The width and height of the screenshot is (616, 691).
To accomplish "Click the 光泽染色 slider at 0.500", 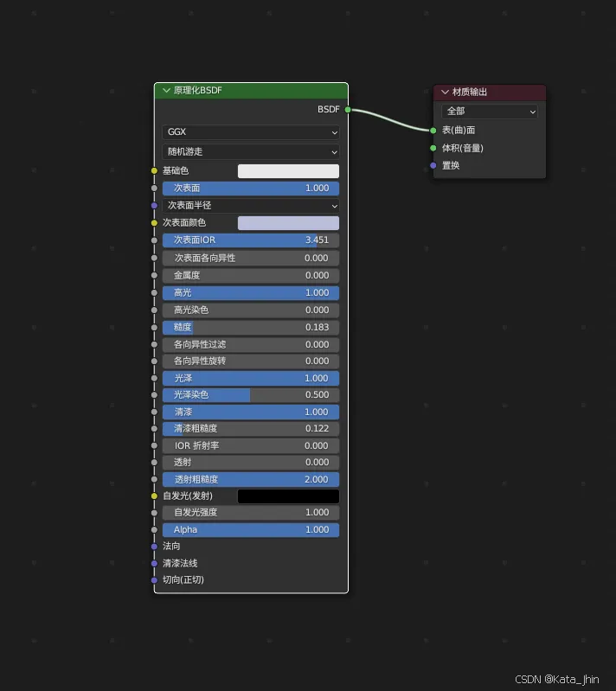I will pyautogui.click(x=250, y=395).
